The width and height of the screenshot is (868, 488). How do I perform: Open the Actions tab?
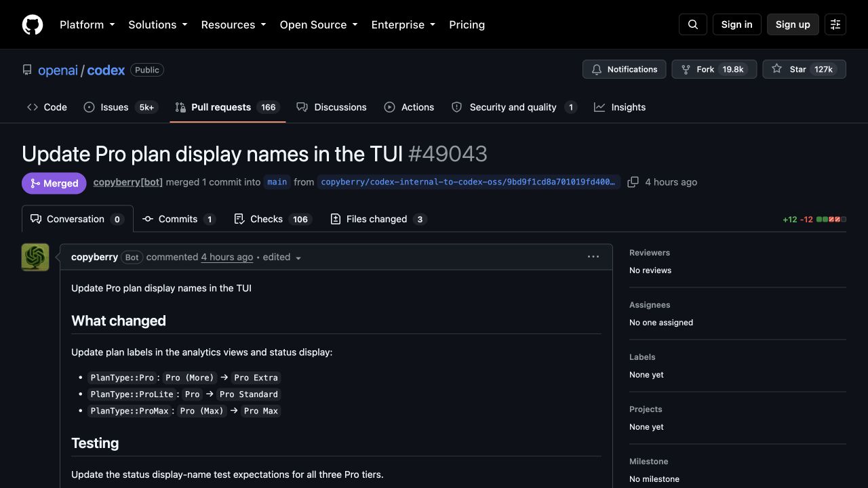click(409, 107)
